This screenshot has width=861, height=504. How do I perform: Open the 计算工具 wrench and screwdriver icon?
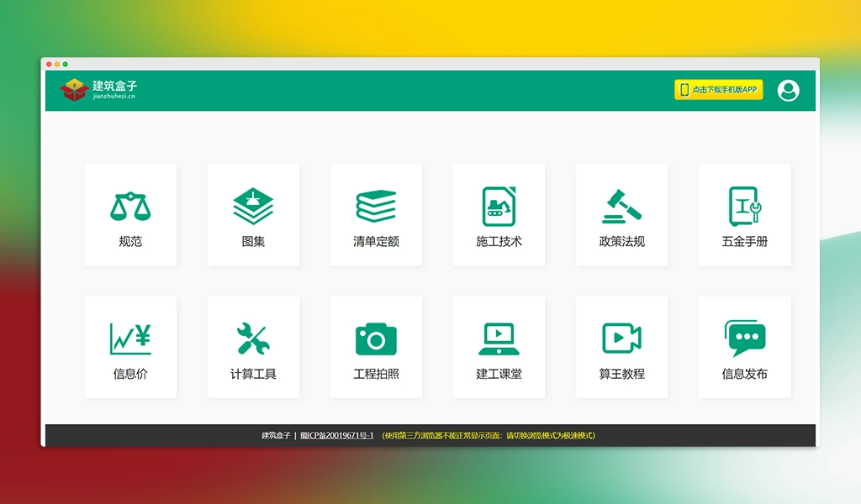[x=253, y=339]
